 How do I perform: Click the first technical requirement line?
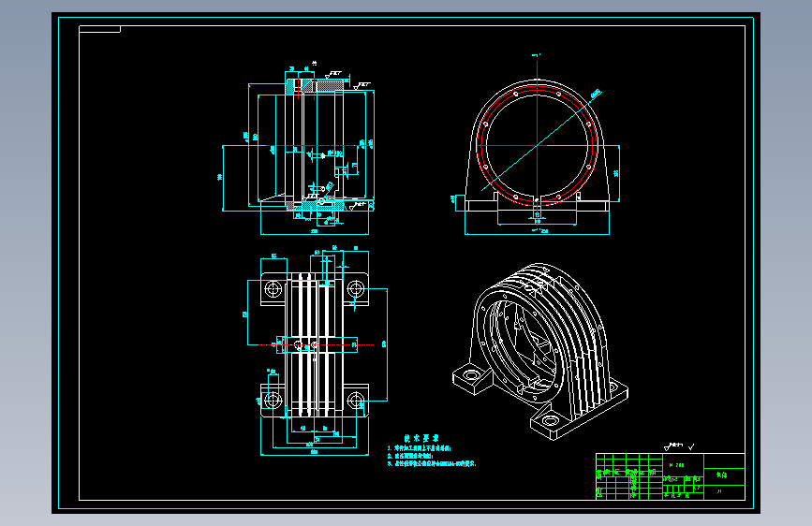419,448
